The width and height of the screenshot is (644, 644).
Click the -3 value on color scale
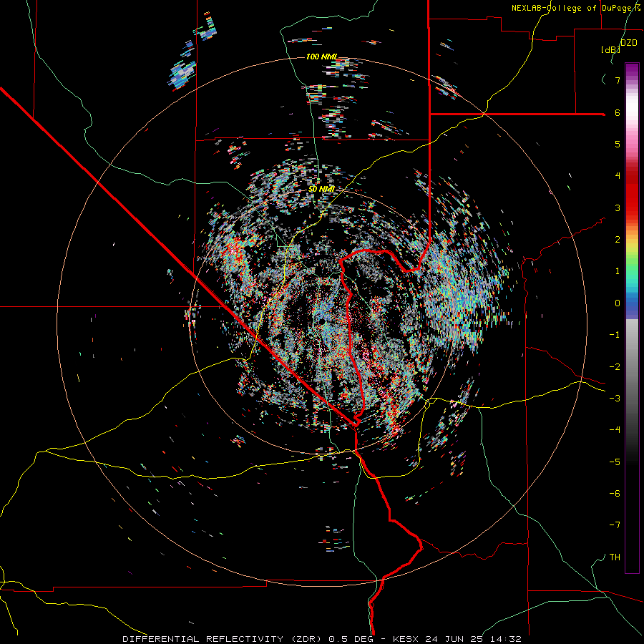pos(615,399)
